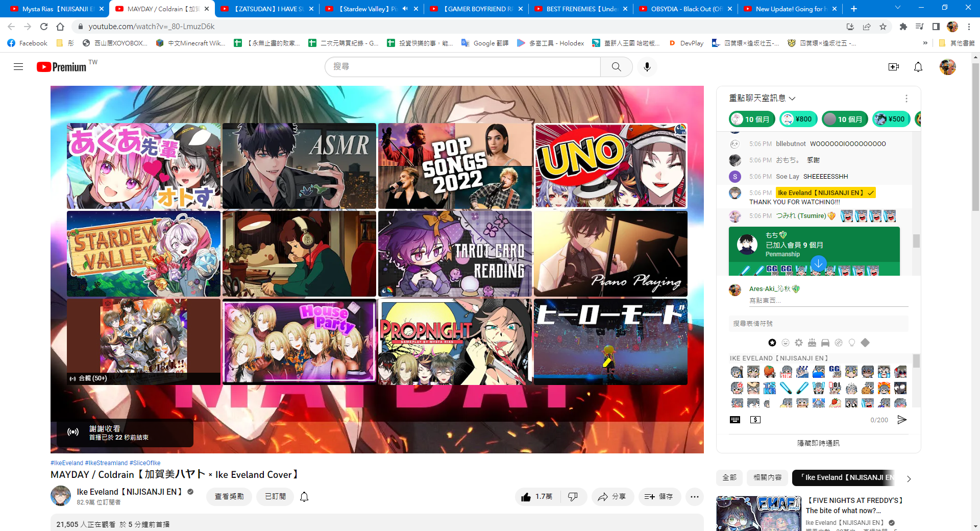The width and height of the screenshot is (980, 531).
Task: Dislike the video with thumbs down
Action: tap(573, 496)
